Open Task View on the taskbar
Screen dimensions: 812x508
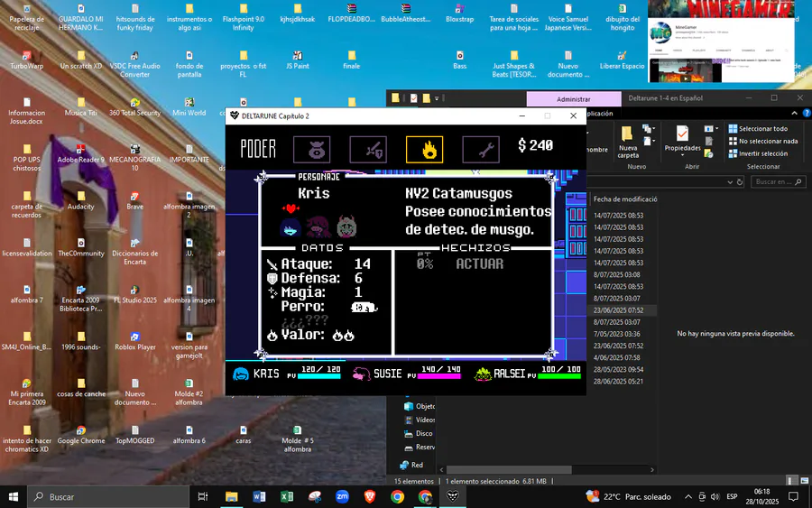(x=203, y=496)
